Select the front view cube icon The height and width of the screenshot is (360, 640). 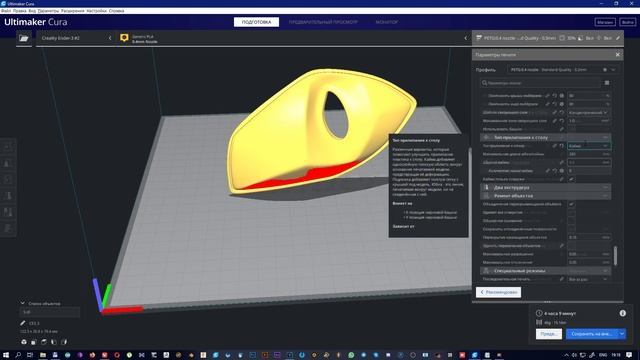click(x=34, y=342)
